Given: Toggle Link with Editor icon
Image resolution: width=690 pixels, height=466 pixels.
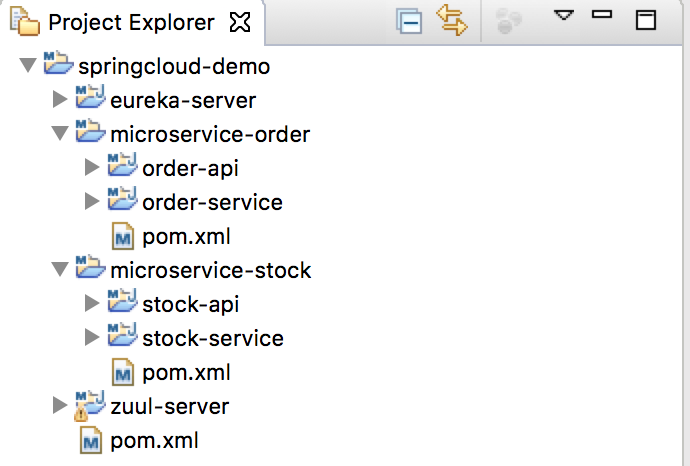Looking at the screenshot, I should click(452, 21).
